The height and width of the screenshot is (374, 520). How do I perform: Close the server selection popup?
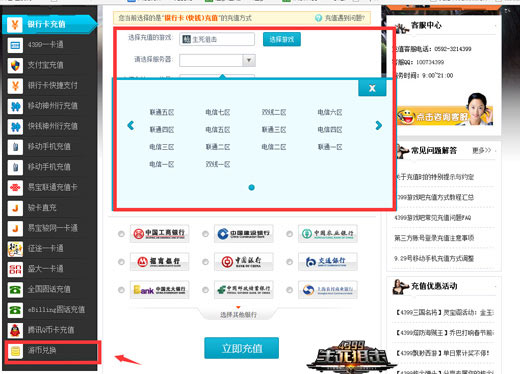[372, 88]
